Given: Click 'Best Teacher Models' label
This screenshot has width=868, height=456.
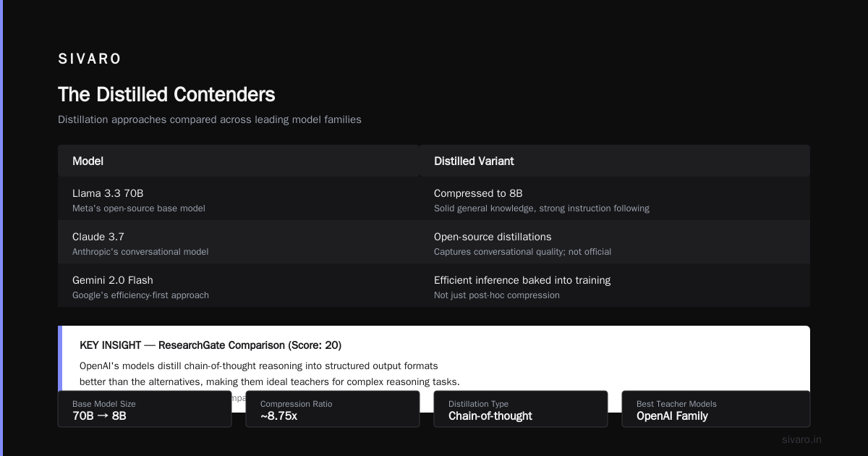Looking at the screenshot, I should [x=676, y=404].
